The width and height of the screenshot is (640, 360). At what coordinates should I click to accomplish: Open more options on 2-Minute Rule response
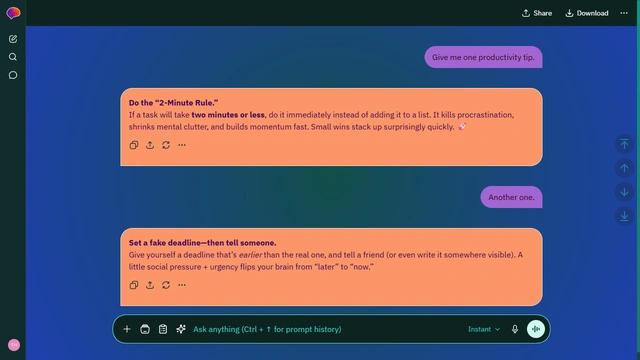click(182, 145)
